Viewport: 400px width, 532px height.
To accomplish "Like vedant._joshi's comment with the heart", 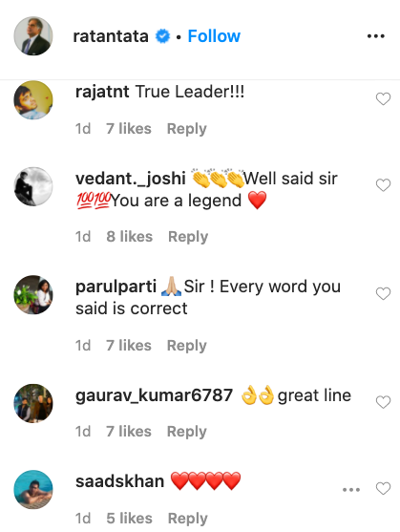I will [x=383, y=185].
